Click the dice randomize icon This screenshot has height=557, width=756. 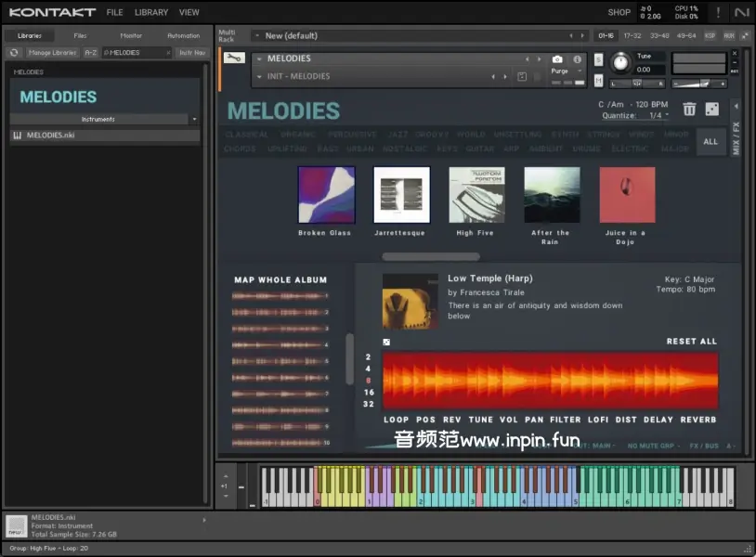point(711,110)
